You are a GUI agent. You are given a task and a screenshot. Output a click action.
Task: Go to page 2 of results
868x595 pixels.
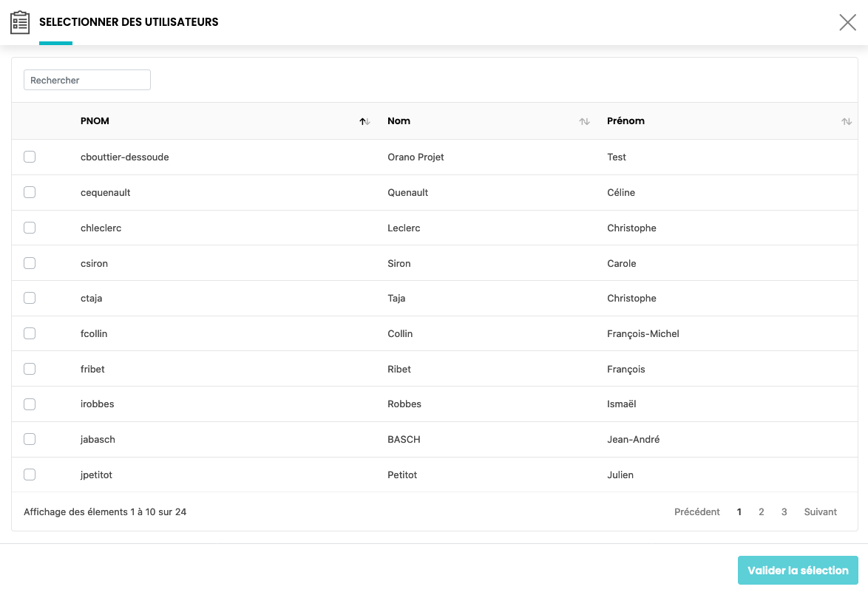761,511
